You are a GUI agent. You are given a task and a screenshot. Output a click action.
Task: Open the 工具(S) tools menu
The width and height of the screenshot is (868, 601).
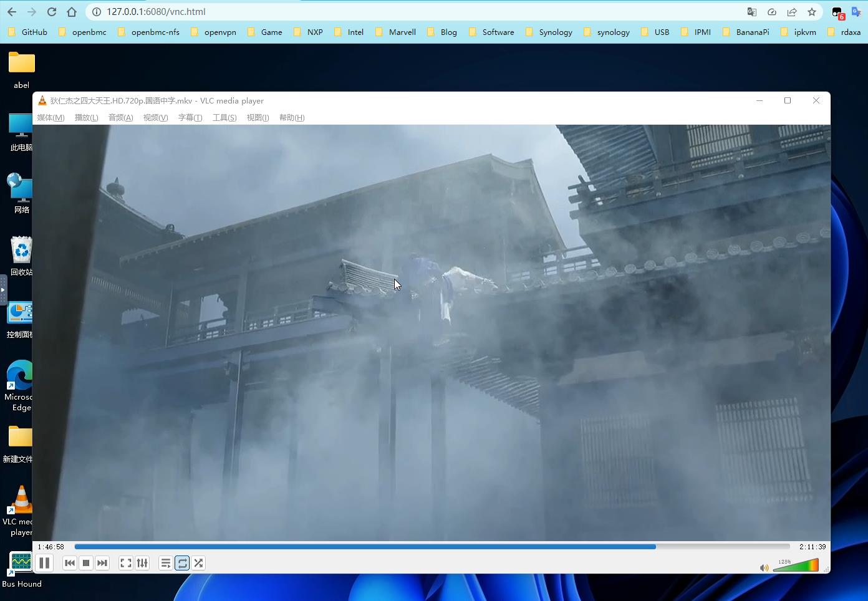coord(224,117)
